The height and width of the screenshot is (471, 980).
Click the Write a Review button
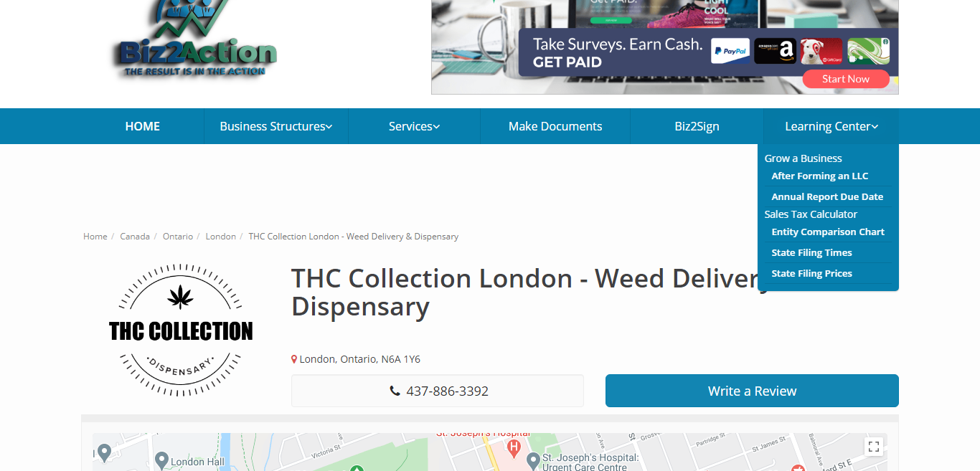(752, 391)
